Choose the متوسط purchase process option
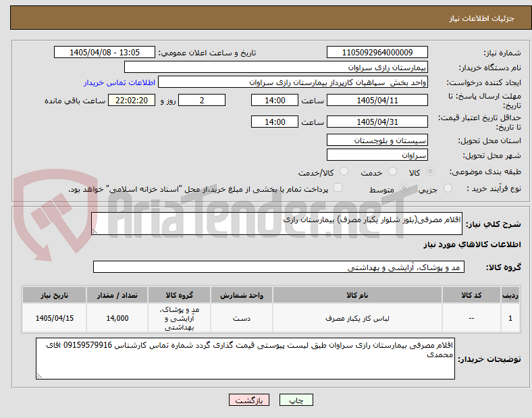 (404, 188)
